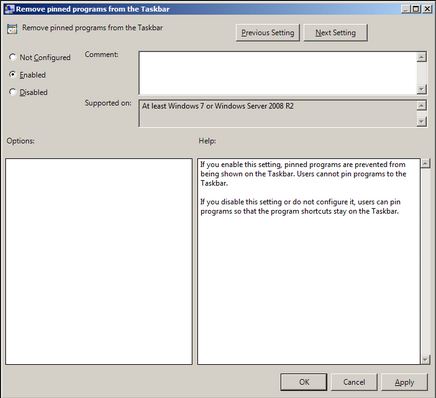The width and height of the screenshot is (436, 398).
Task: Maximize the policy dialog window
Action: (x=416, y=9)
